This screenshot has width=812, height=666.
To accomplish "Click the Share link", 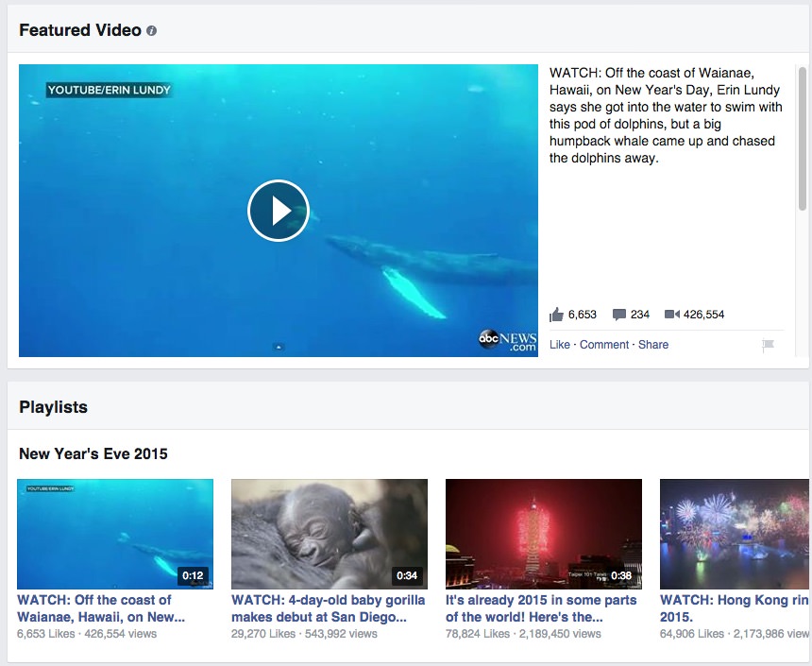I will (x=653, y=345).
